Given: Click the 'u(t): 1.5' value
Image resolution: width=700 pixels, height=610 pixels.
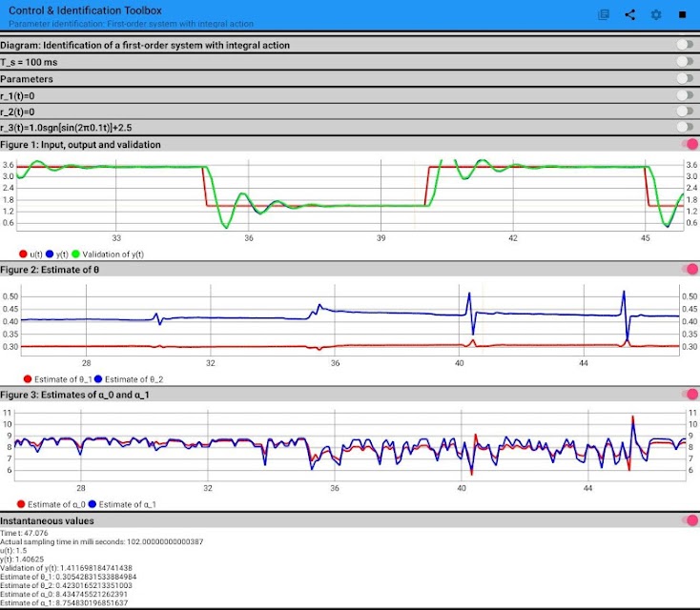Looking at the screenshot, I should point(13,550).
